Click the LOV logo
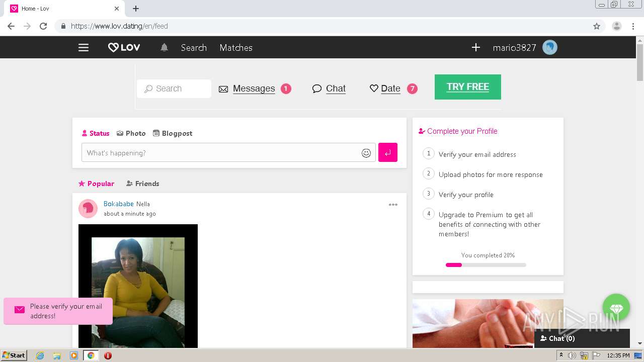 pos(124,48)
